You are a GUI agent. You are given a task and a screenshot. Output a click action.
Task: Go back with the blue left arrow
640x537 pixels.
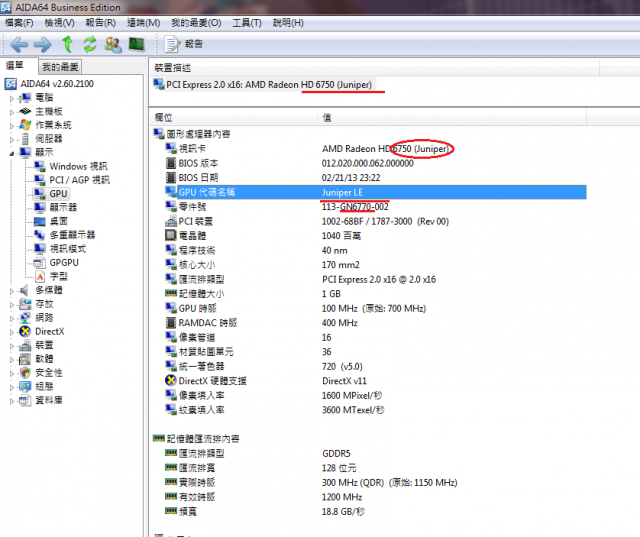pos(19,44)
